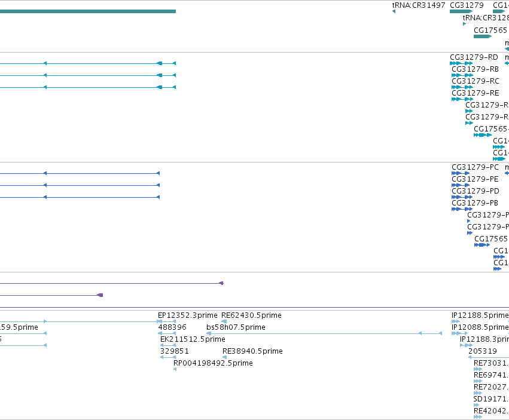The height and width of the screenshot is (420, 509).
Task: Open EST labeled RE73031
Action: click(491, 363)
